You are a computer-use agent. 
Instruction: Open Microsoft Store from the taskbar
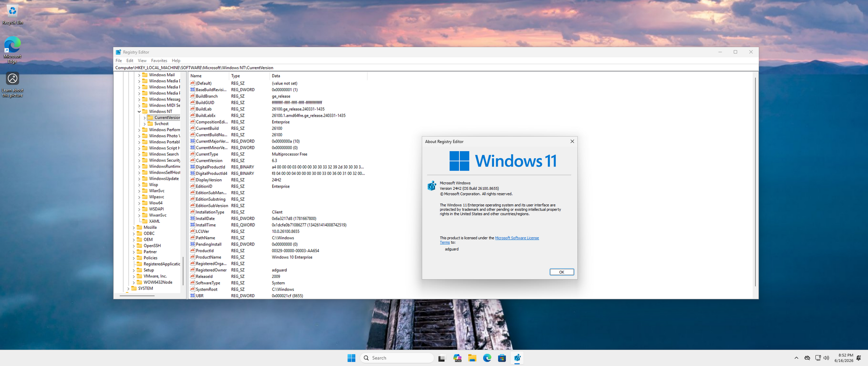502,358
